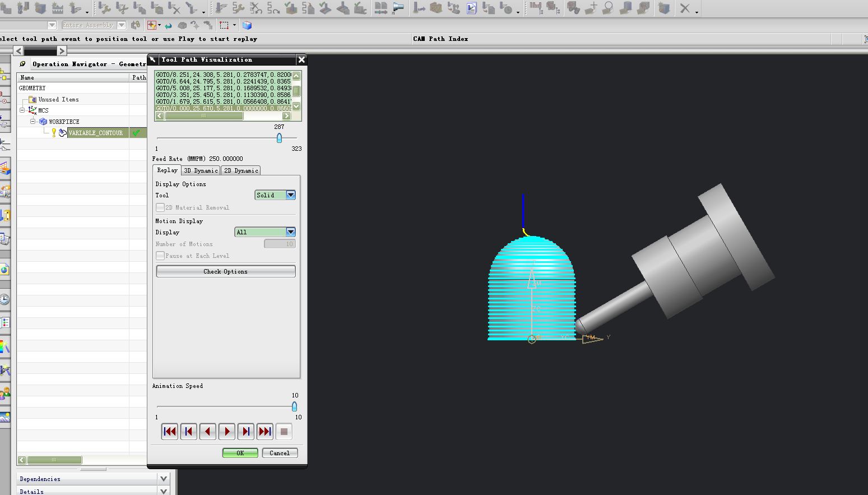Collapse the MCS tree node
Screen dimensions: 868x495
(x=22, y=110)
